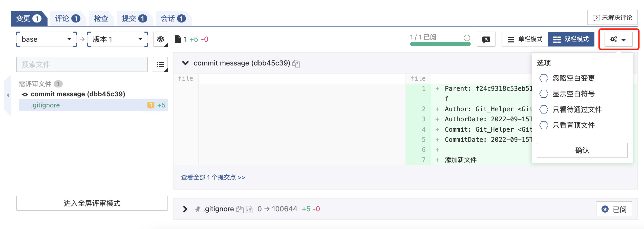Click the green review progress bar

tap(440, 44)
